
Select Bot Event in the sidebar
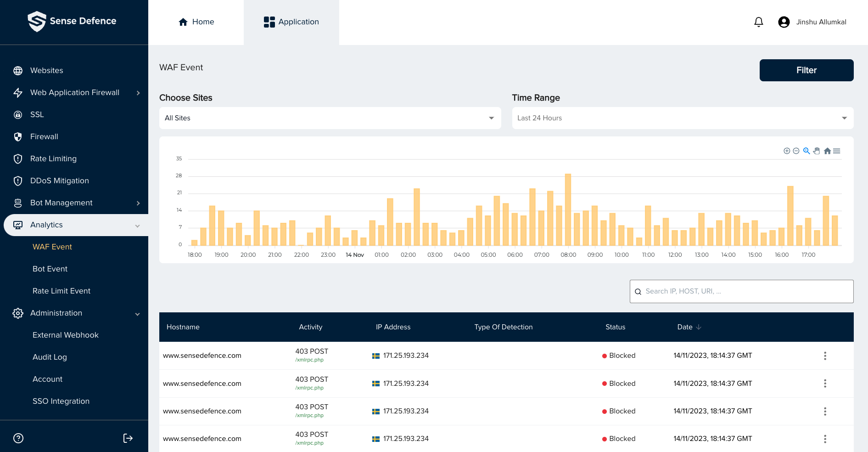pyautogui.click(x=50, y=269)
